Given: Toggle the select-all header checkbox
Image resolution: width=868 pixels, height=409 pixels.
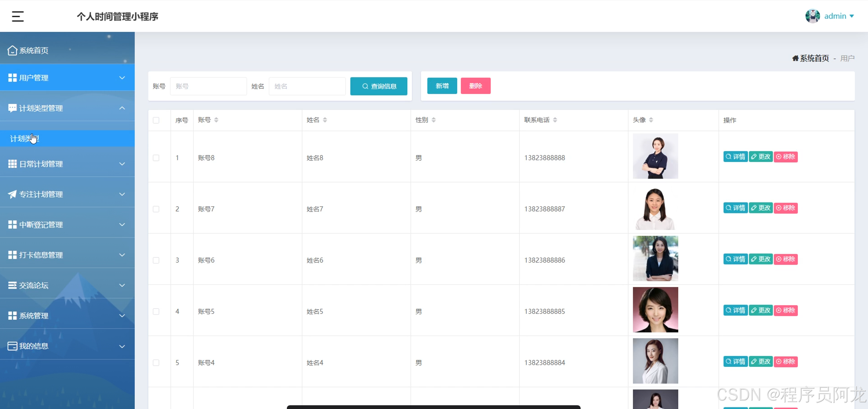Looking at the screenshot, I should coord(156,120).
